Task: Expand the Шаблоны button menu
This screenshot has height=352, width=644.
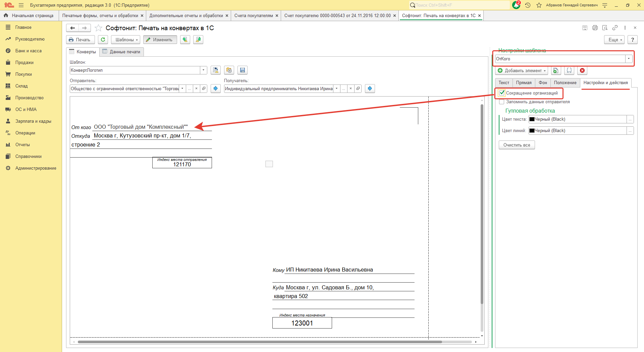Action: tap(126, 40)
